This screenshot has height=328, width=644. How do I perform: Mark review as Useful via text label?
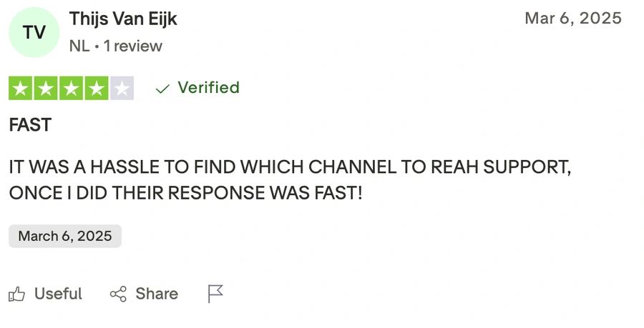click(x=58, y=294)
